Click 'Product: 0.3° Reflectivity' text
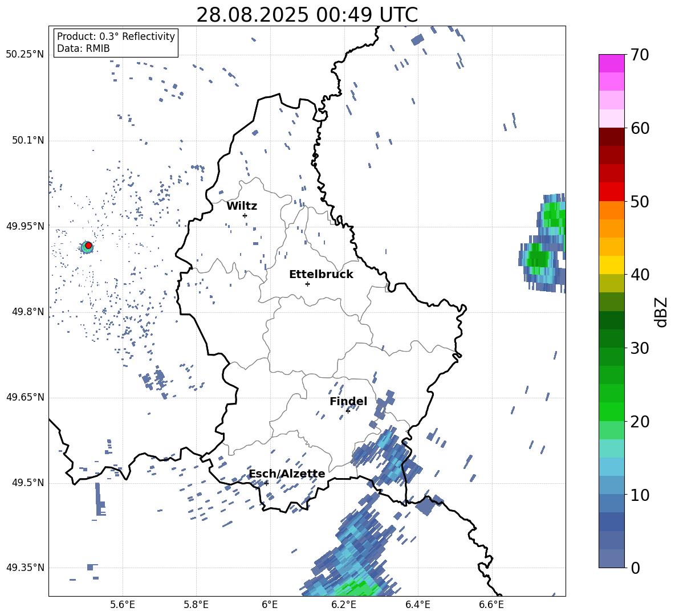This screenshot has height=616, width=675. (116, 36)
